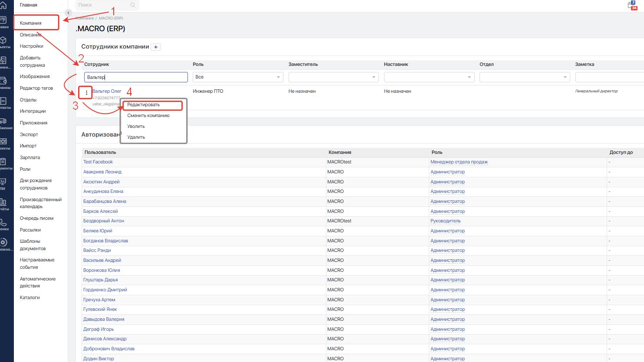Open the Роль filter dropdown showing Все
This screenshot has height=362, width=644.
[x=237, y=77]
